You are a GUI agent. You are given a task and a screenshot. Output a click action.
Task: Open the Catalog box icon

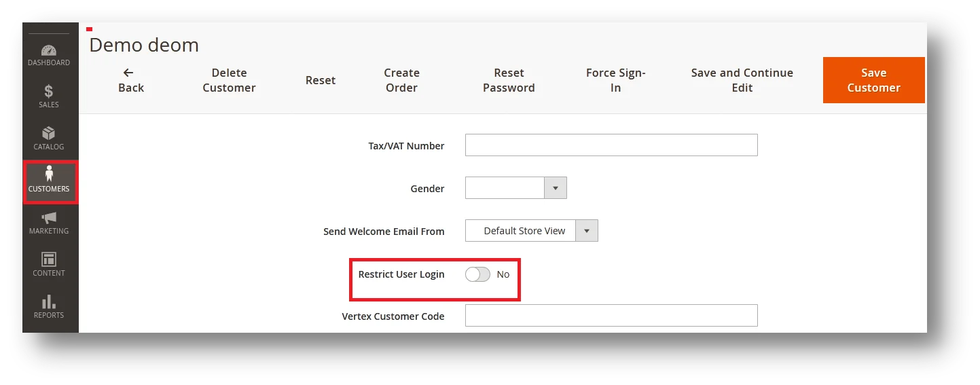[x=49, y=134]
